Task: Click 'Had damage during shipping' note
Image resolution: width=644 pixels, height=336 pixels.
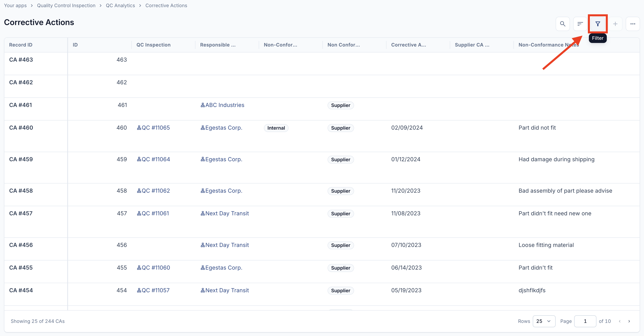Action: (556, 159)
